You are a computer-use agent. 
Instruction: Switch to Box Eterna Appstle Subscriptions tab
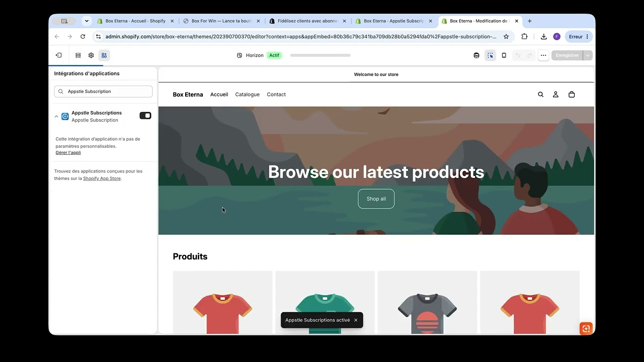click(x=394, y=21)
